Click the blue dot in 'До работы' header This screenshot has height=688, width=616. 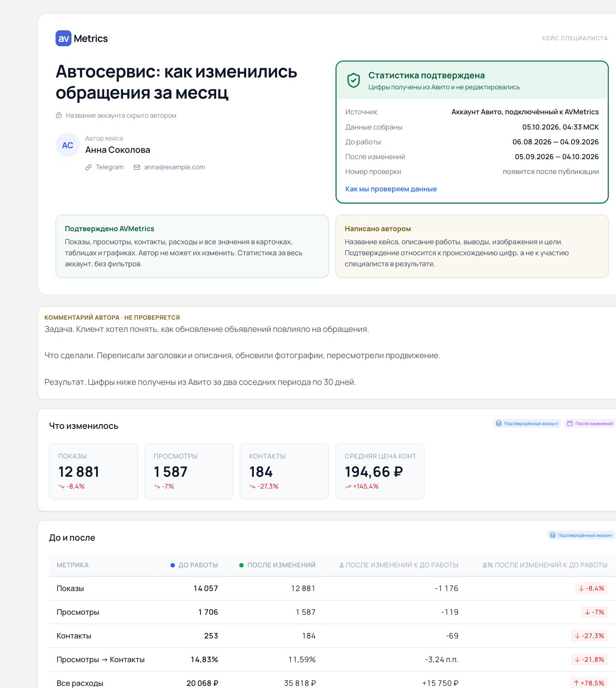[x=173, y=565]
